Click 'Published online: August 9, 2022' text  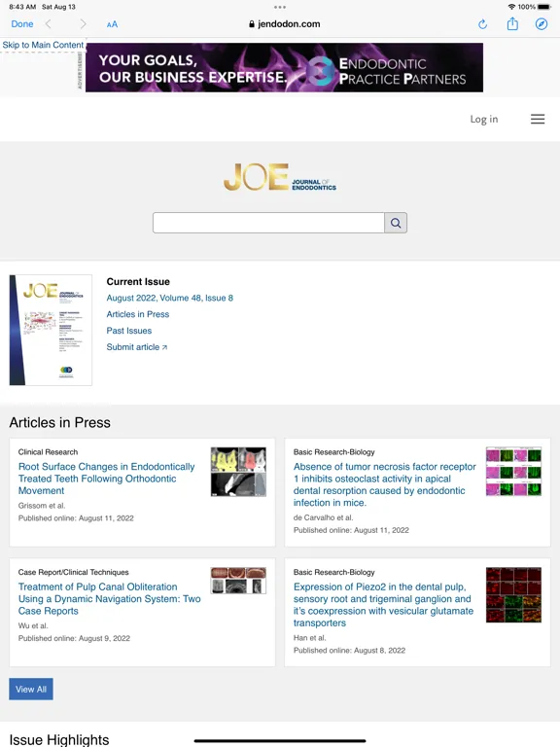click(74, 638)
